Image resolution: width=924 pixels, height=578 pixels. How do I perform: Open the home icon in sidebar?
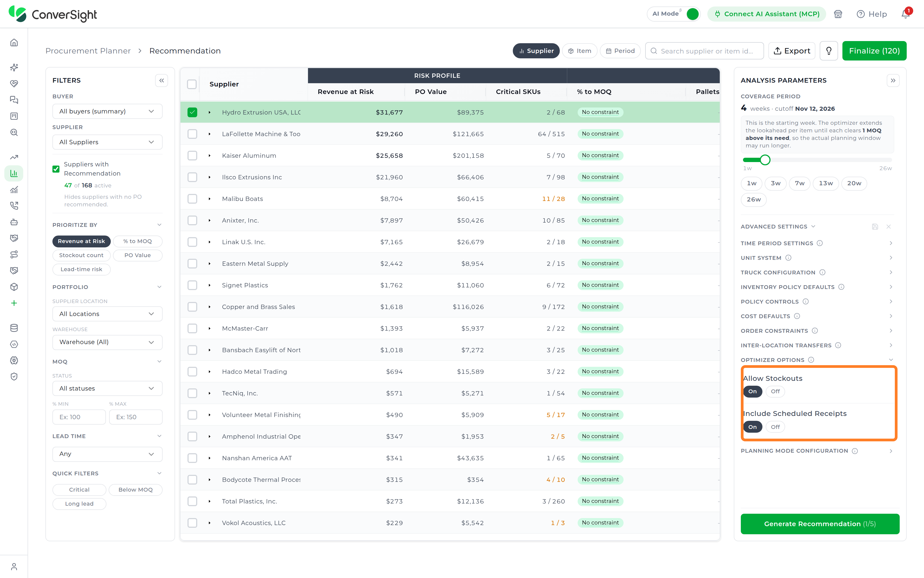point(14,42)
